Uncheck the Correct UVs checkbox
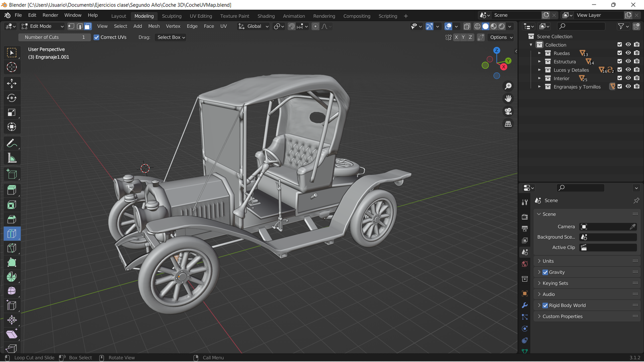This screenshot has height=362, width=644. pos(97,37)
